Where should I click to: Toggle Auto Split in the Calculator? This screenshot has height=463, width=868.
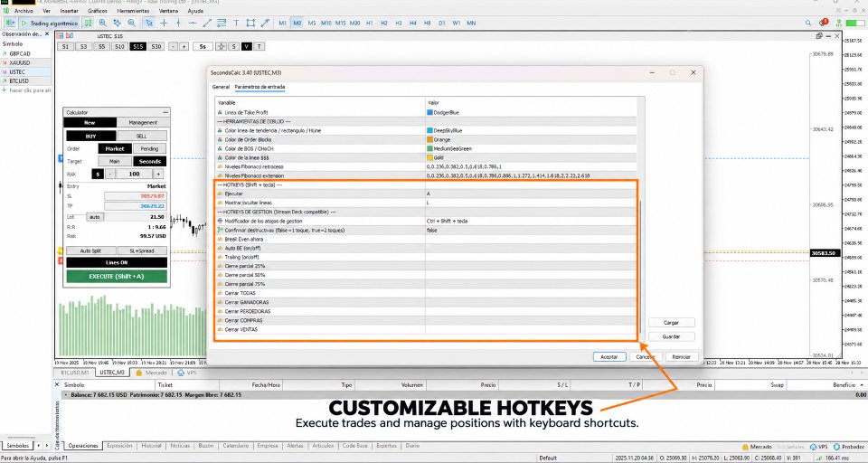90,250
